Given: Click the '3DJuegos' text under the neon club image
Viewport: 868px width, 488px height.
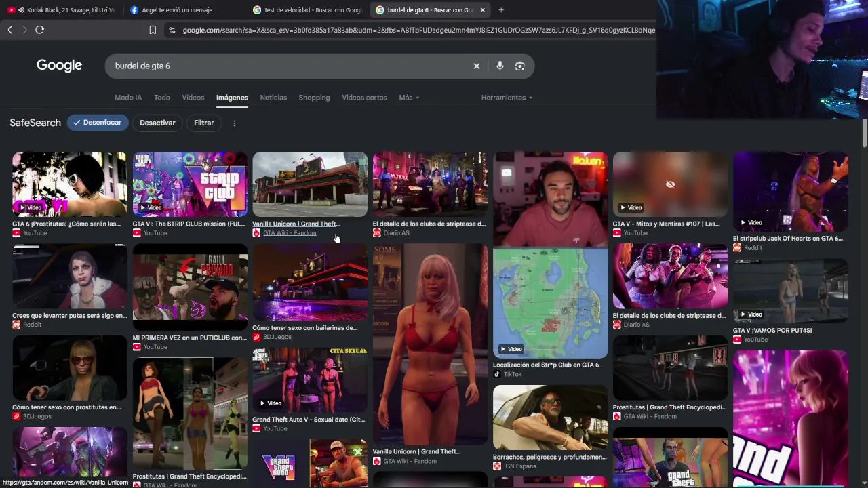Looking at the screenshot, I should pyautogui.click(x=277, y=337).
